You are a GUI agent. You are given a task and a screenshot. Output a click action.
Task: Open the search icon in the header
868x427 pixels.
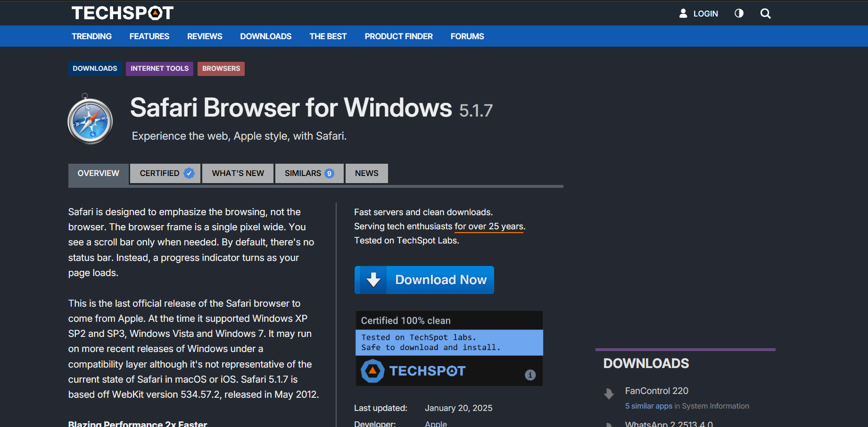[765, 13]
